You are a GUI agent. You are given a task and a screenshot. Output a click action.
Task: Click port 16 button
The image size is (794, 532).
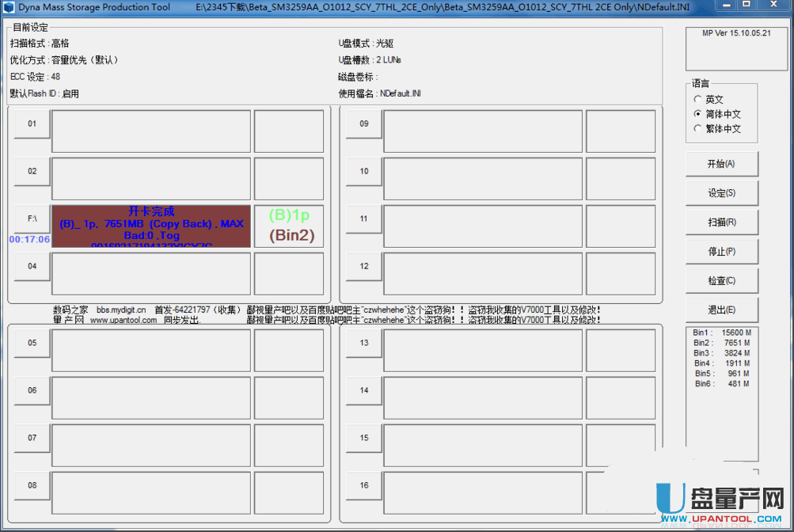[363, 485]
